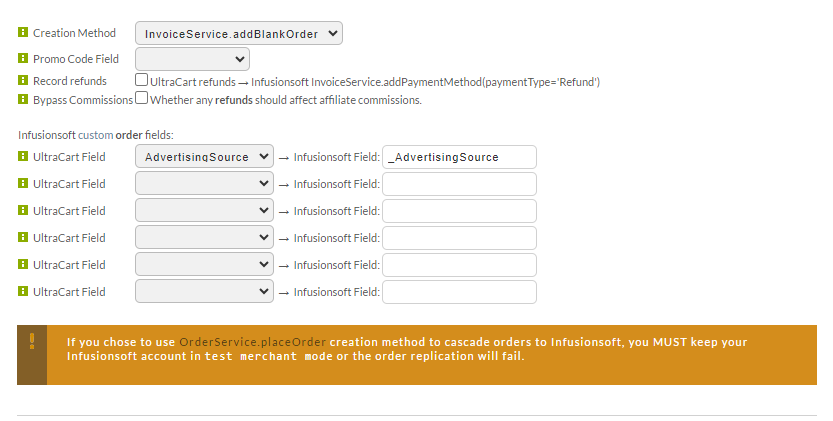Click the 'Record refunds' label
The width and height of the screenshot is (833, 421).
[70, 81]
